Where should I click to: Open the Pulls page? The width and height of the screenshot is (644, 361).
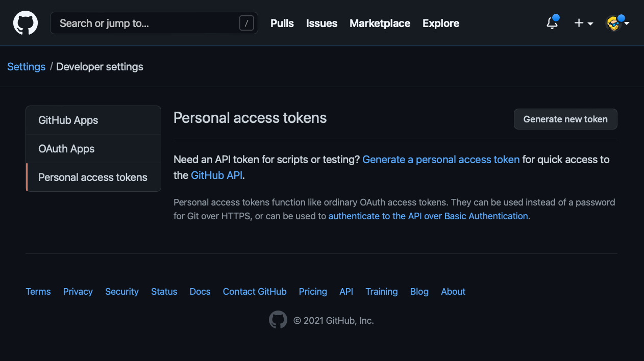(x=282, y=23)
